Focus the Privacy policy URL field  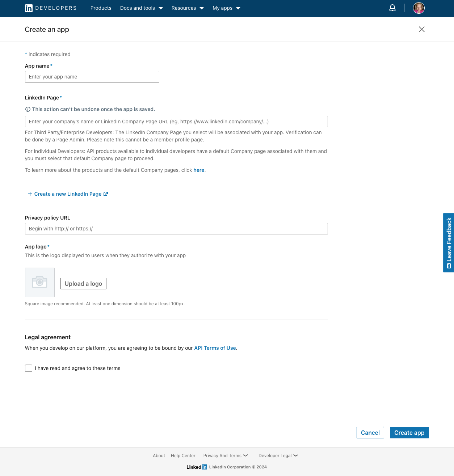pyautogui.click(x=176, y=229)
